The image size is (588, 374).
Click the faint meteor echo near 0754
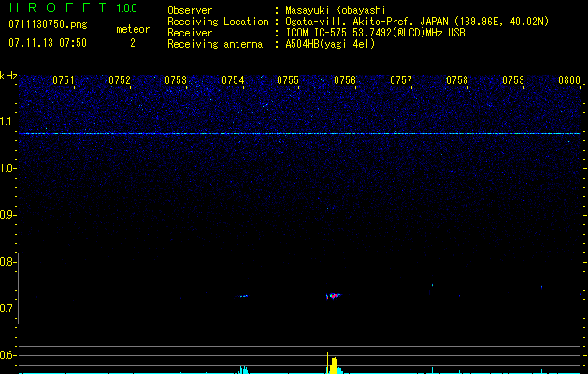243,296
